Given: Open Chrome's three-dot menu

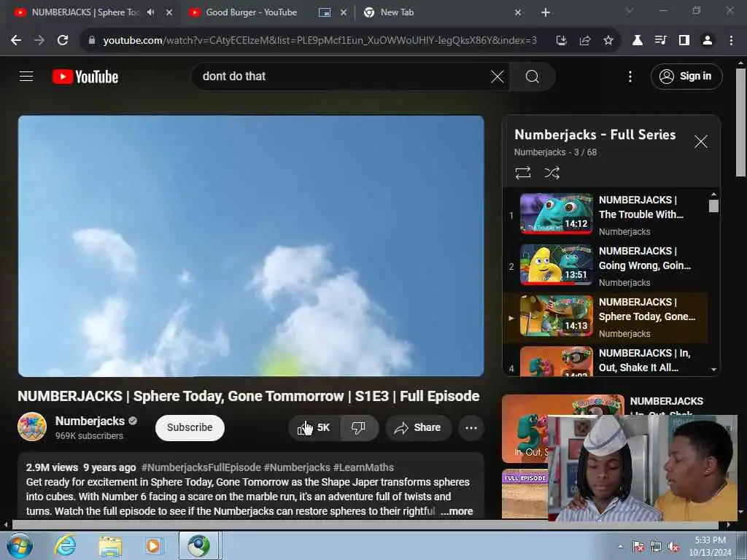Looking at the screenshot, I should pyautogui.click(x=731, y=41).
